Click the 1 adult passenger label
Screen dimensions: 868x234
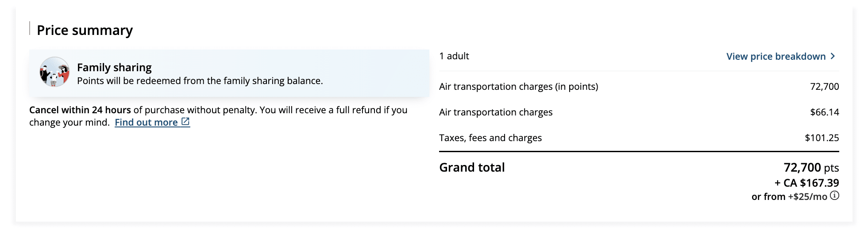coord(454,56)
